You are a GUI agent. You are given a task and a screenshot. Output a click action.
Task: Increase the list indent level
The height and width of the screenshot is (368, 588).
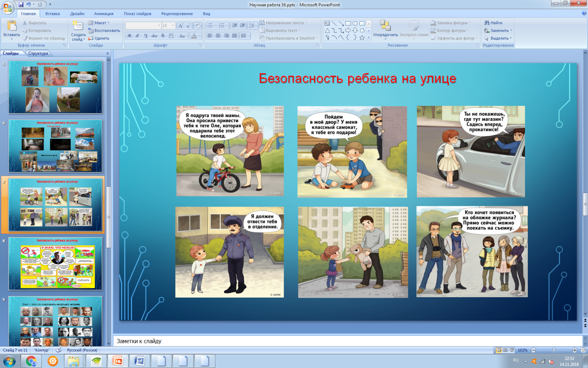tap(242, 26)
